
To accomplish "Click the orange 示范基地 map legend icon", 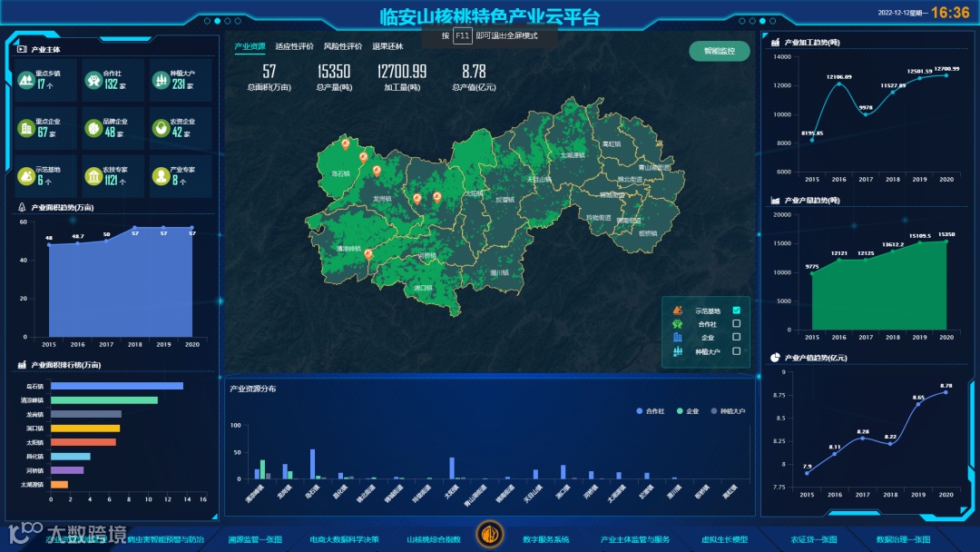I will (678, 310).
